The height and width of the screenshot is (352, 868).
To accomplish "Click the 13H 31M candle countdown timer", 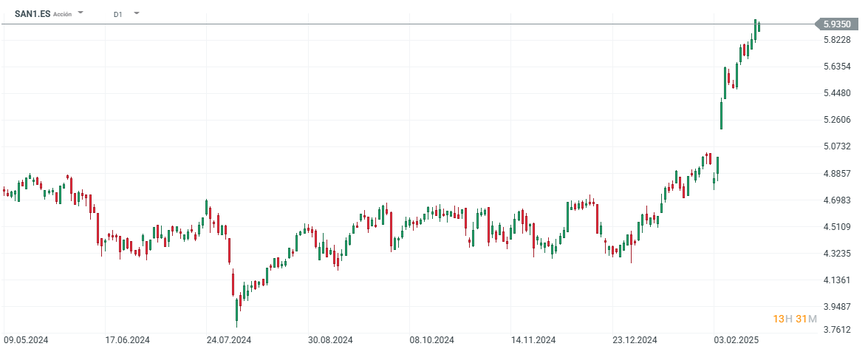I will tap(795, 319).
